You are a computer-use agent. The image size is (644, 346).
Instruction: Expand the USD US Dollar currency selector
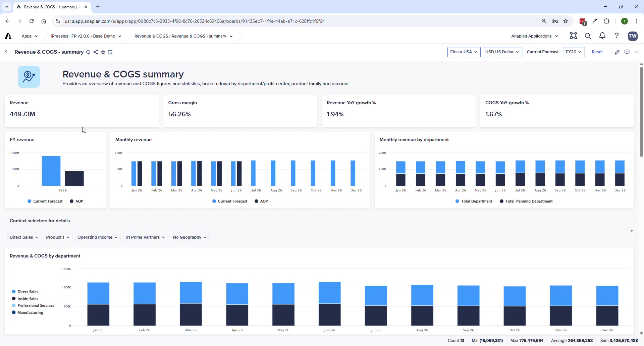click(502, 52)
